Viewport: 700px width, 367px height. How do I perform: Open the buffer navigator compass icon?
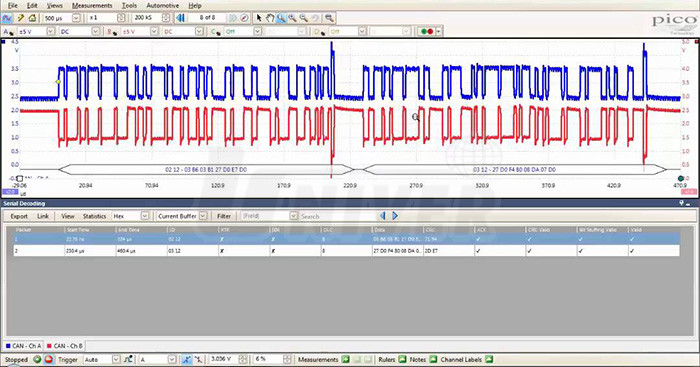coord(244,18)
